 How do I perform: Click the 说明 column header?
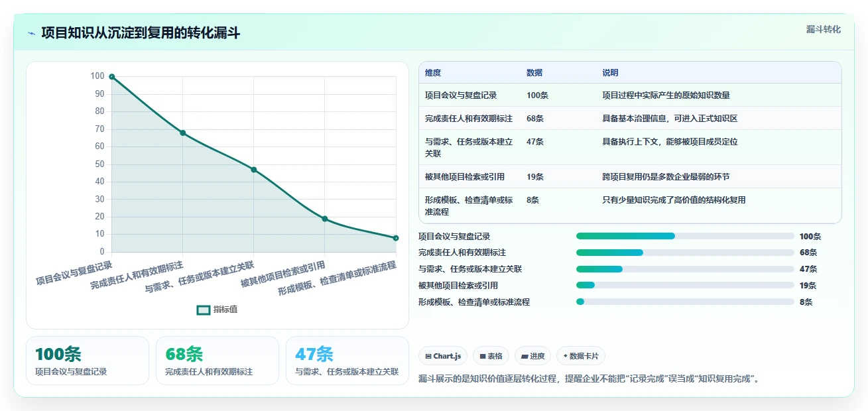click(x=610, y=73)
